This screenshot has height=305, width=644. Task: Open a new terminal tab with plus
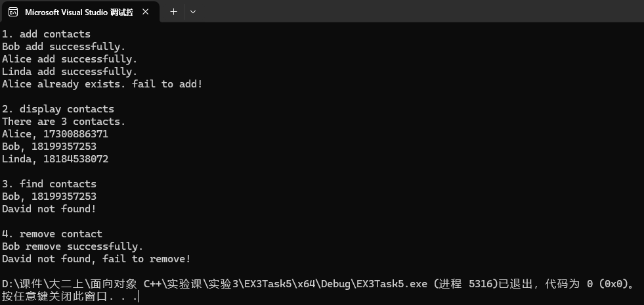pos(173,12)
